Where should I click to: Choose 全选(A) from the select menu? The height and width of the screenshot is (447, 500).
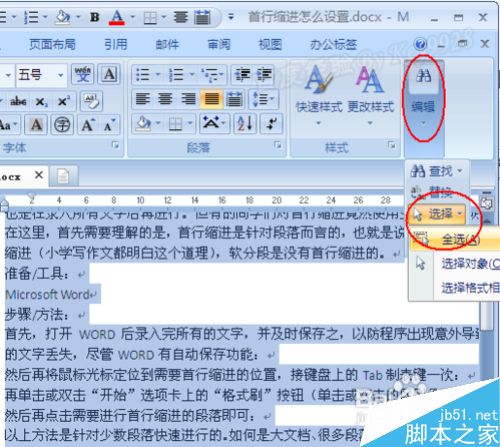(x=455, y=239)
